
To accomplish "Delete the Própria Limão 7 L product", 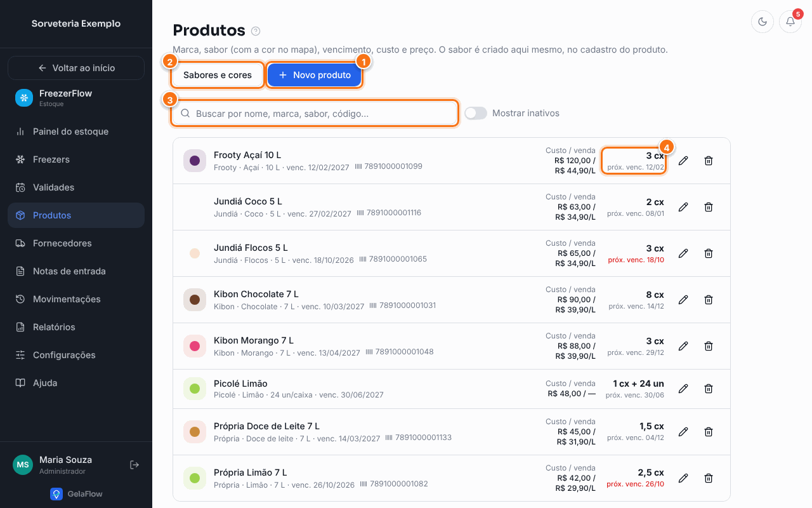I will (709, 478).
